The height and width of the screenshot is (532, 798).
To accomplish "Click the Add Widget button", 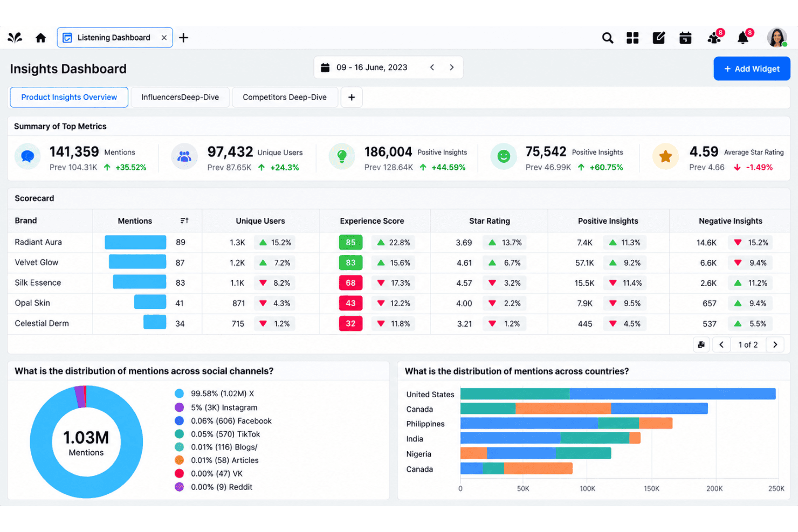I will point(752,68).
